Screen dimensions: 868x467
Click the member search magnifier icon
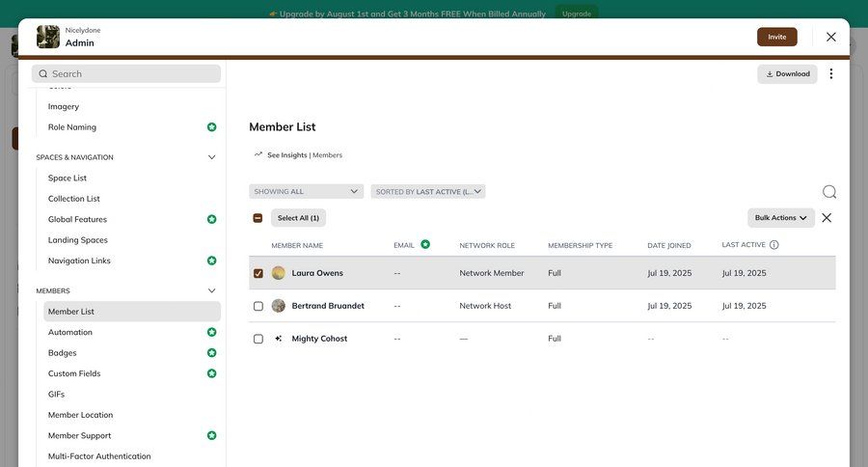tap(828, 192)
